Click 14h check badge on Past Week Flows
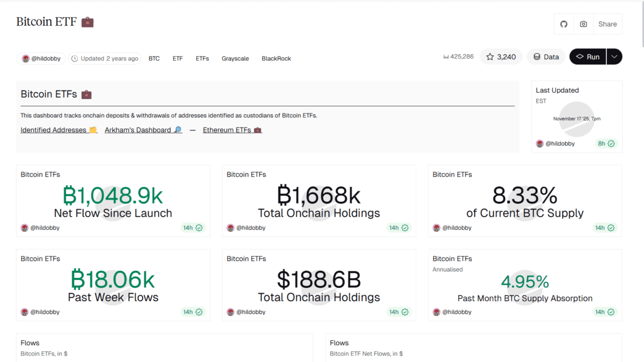The height and width of the screenshot is (362, 644). pos(193,312)
